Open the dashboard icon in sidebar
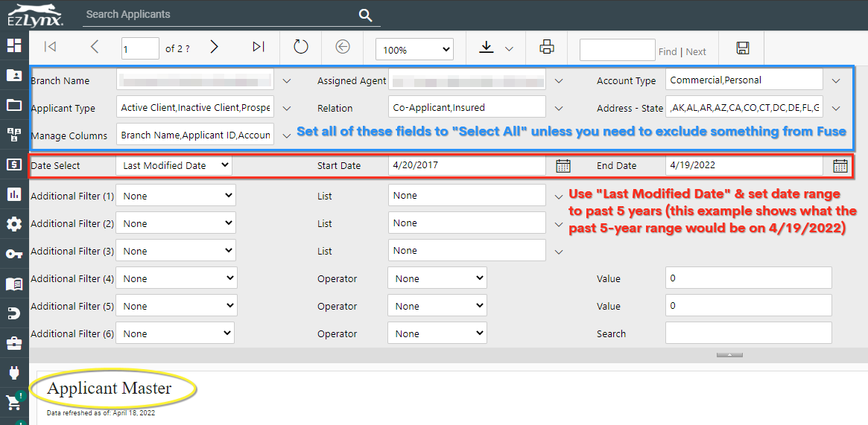868x425 pixels. pos(13,45)
